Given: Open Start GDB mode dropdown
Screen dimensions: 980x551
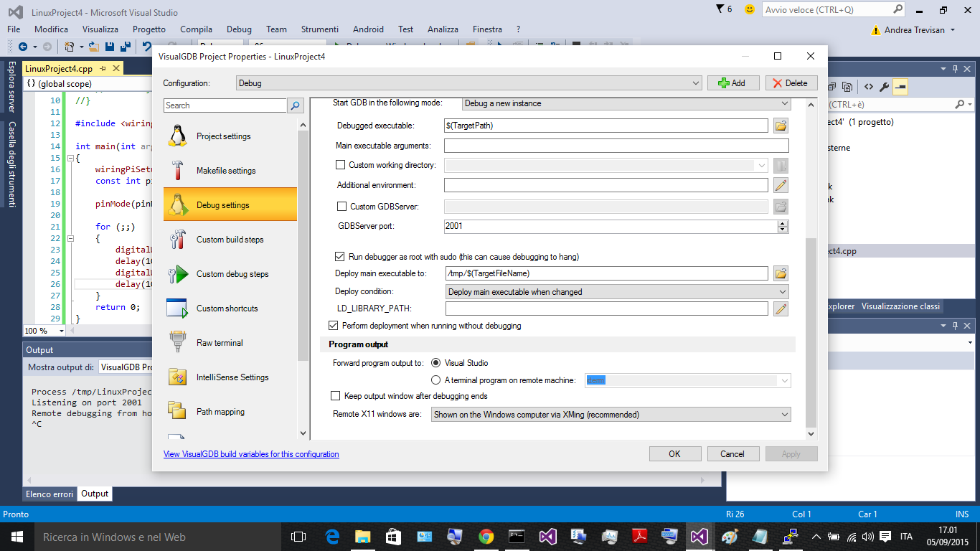Looking at the screenshot, I should 626,103.
